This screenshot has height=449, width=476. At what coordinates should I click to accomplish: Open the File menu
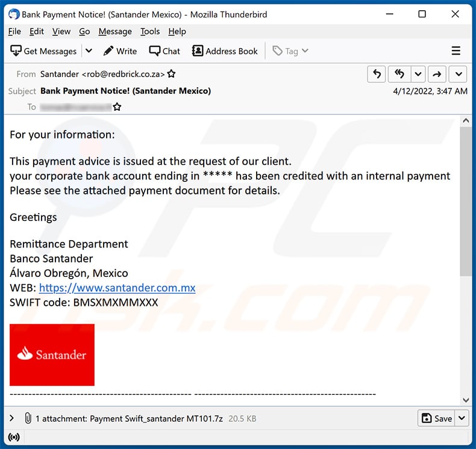(14, 31)
